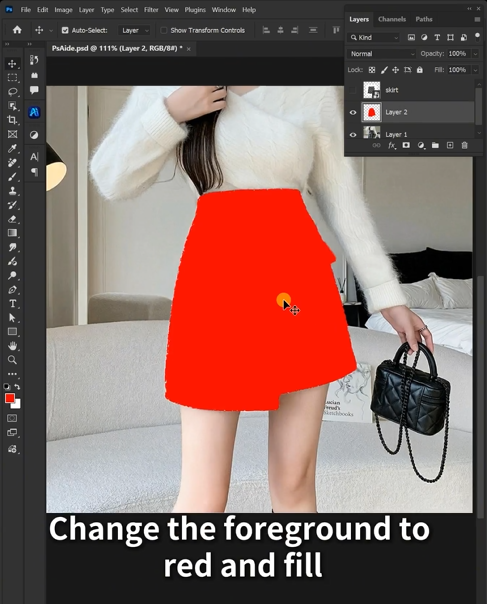Switch to the Channels tab
This screenshot has height=604, width=487.
click(392, 19)
